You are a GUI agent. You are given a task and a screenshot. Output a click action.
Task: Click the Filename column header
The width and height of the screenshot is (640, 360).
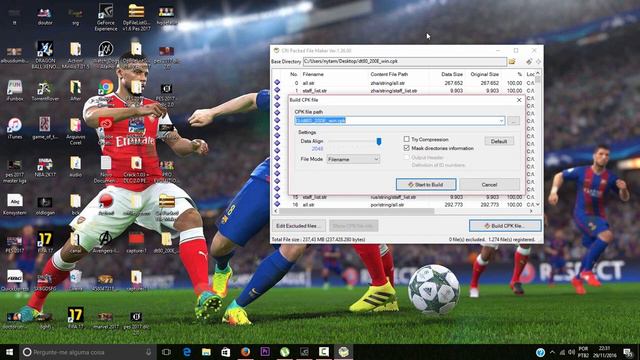coord(313,74)
